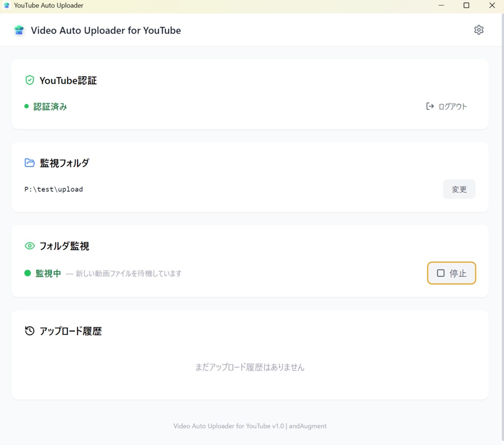
Task: Click the green status dot beside 認証済み
Action: (x=27, y=106)
